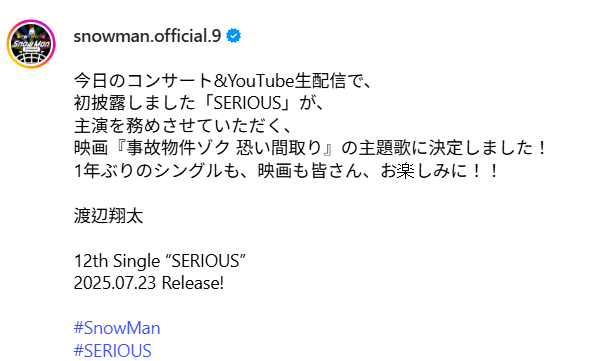610x361 pixels.
Task: Click the 12th Single "SERIOUS" line
Action: [x=160, y=261]
